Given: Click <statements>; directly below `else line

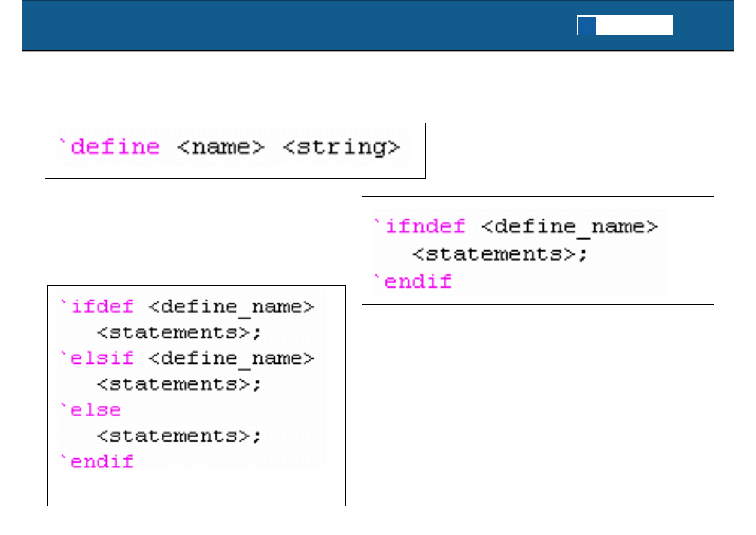Looking at the screenshot, I should pos(179,436).
